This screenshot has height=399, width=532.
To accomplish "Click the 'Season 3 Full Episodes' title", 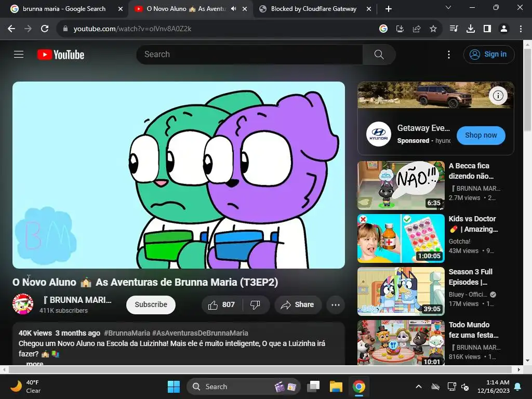I will pos(471,277).
